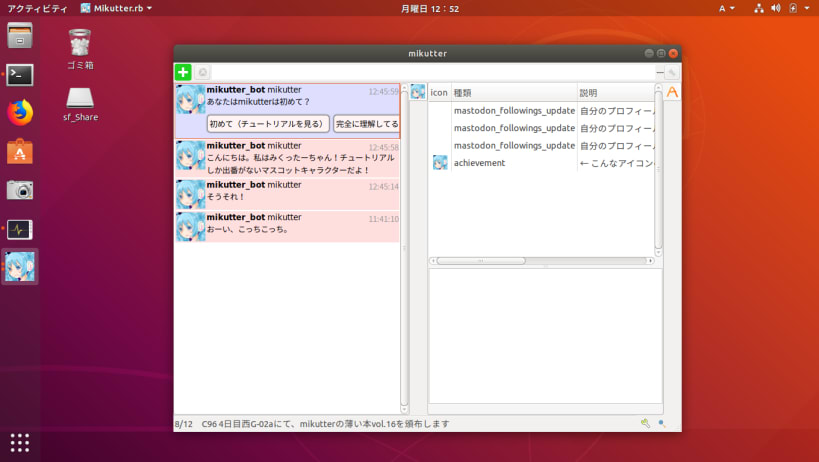Click the avatar of the 12:45:58 message
The height and width of the screenshot is (462, 819).
point(190,155)
